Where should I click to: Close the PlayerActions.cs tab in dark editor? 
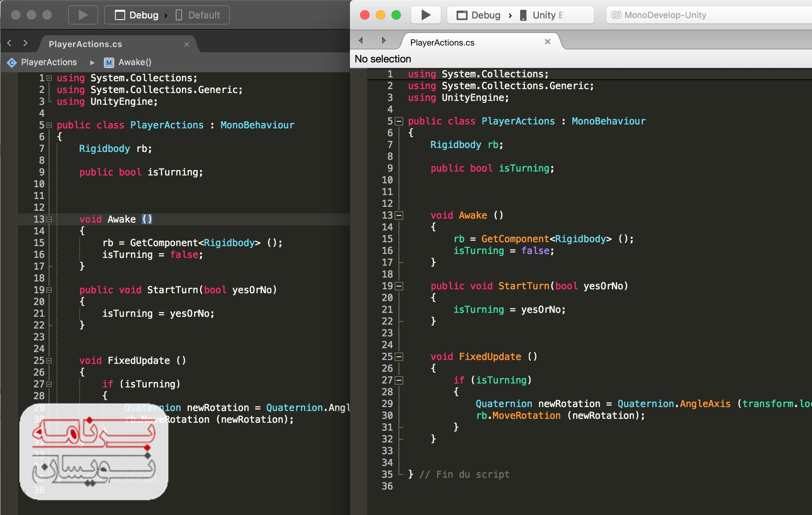tap(187, 44)
